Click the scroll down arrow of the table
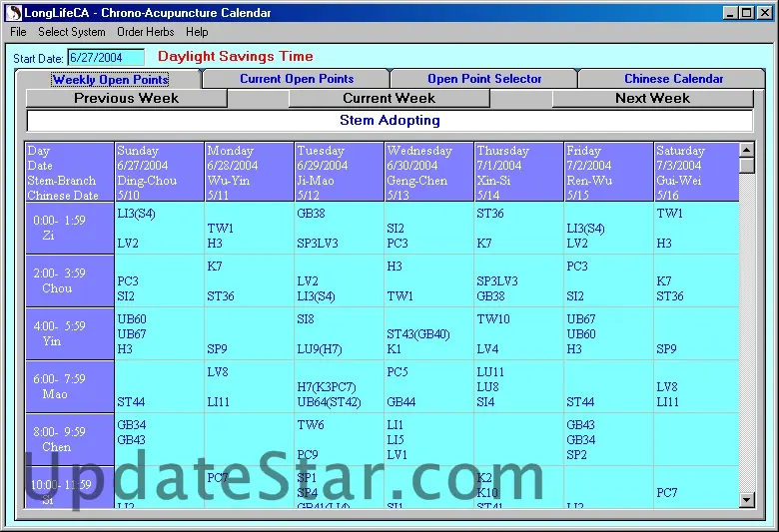 click(746, 499)
